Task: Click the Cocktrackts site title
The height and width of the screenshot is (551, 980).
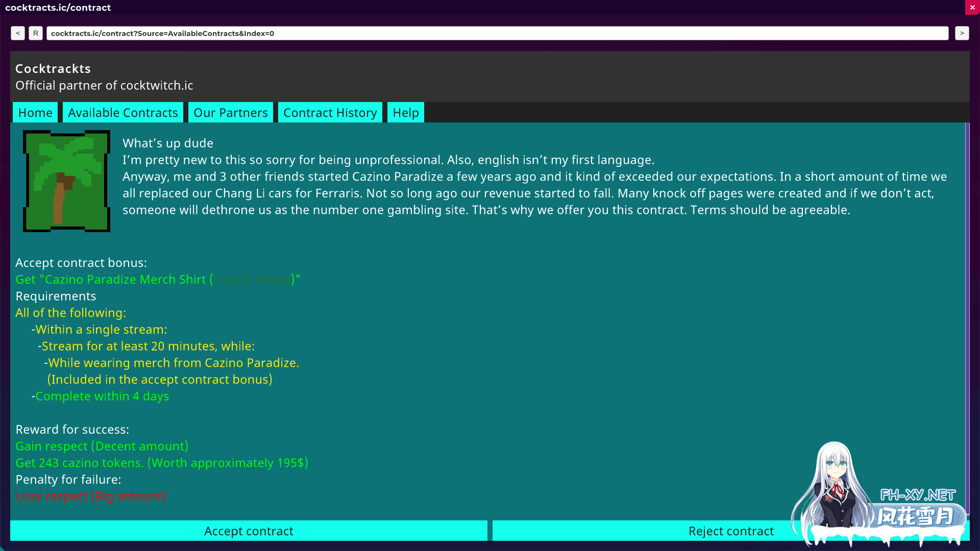Action: (53, 68)
